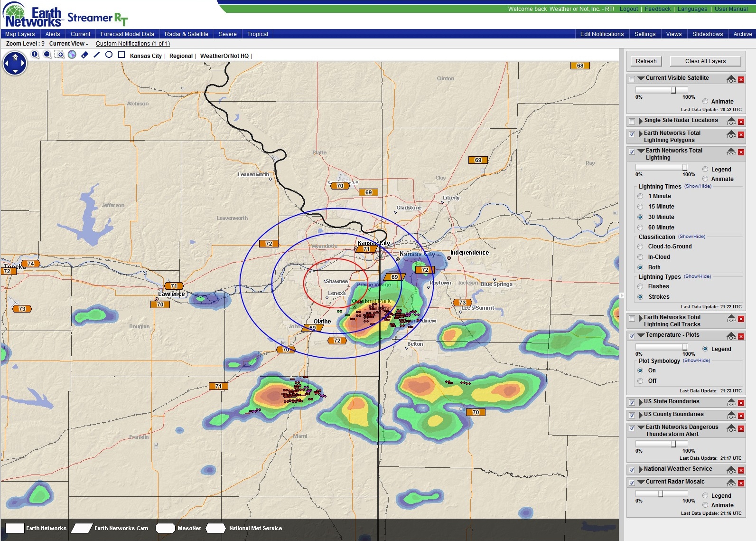Select Flashes lightning type
756x541 pixels.
640,286
